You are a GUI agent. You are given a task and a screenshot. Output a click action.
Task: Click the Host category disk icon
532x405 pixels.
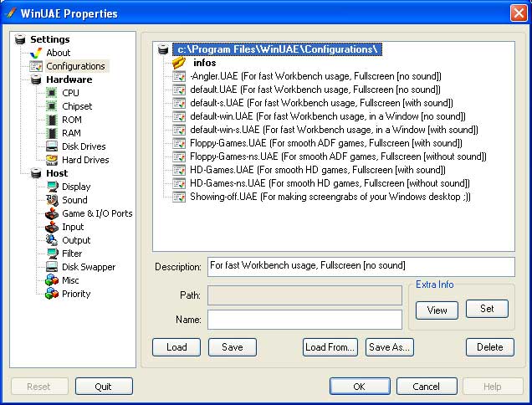[36, 173]
